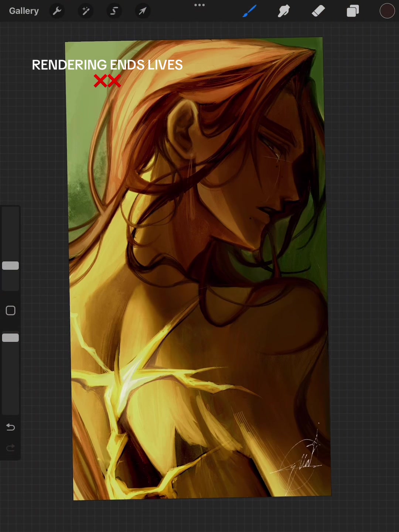Tap the brush size slider handle
The height and width of the screenshot is (532, 399).
coord(10,266)
